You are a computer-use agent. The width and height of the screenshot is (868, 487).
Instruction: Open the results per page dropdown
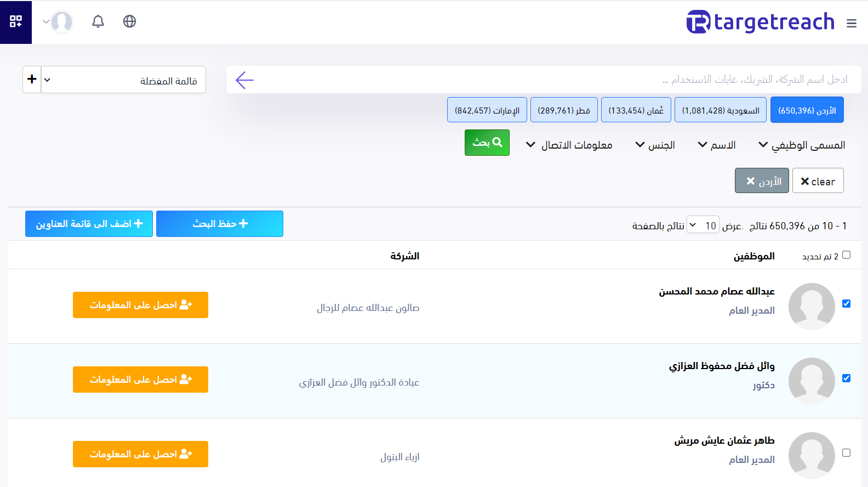tap(703, 225)
